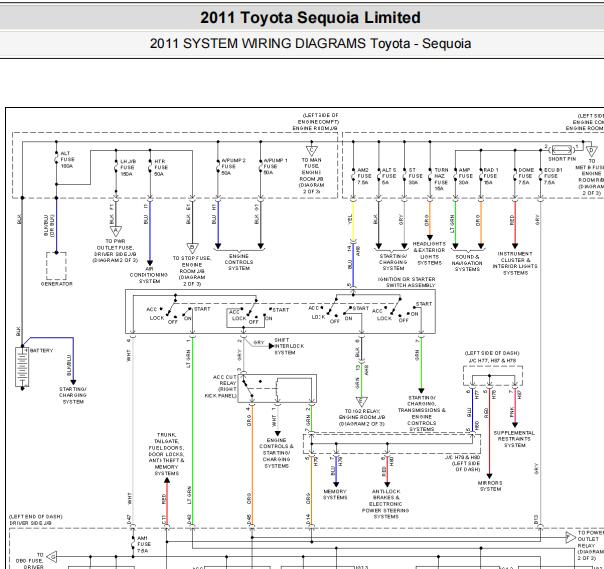
Task: Click the "MIRRORS SYSTEM" text
Action: pyautogui.click(x=490, y=486)
